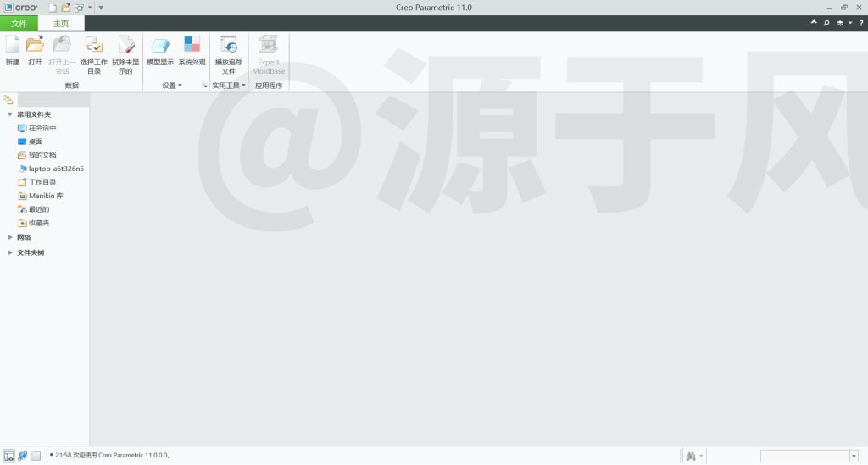This screenshot has width=868, height=465.
Task: Restore down the Creo window
Action: coord(844,8)
